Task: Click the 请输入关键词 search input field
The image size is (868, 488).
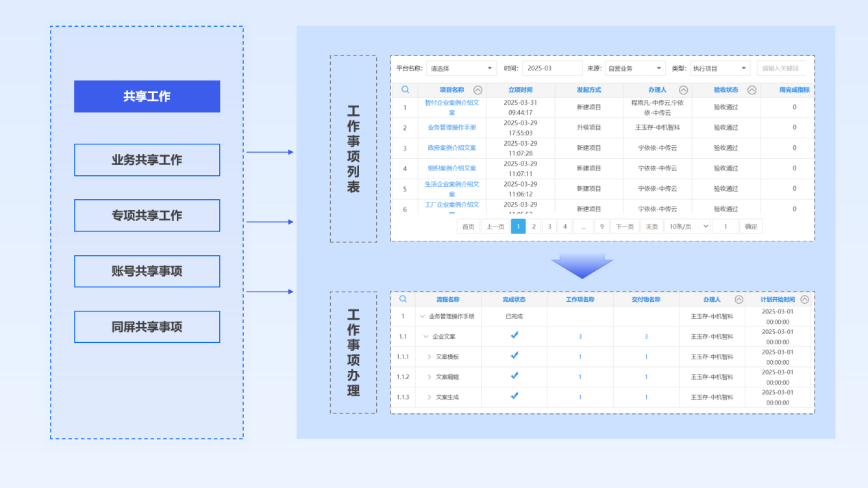Action: point(785,68)
